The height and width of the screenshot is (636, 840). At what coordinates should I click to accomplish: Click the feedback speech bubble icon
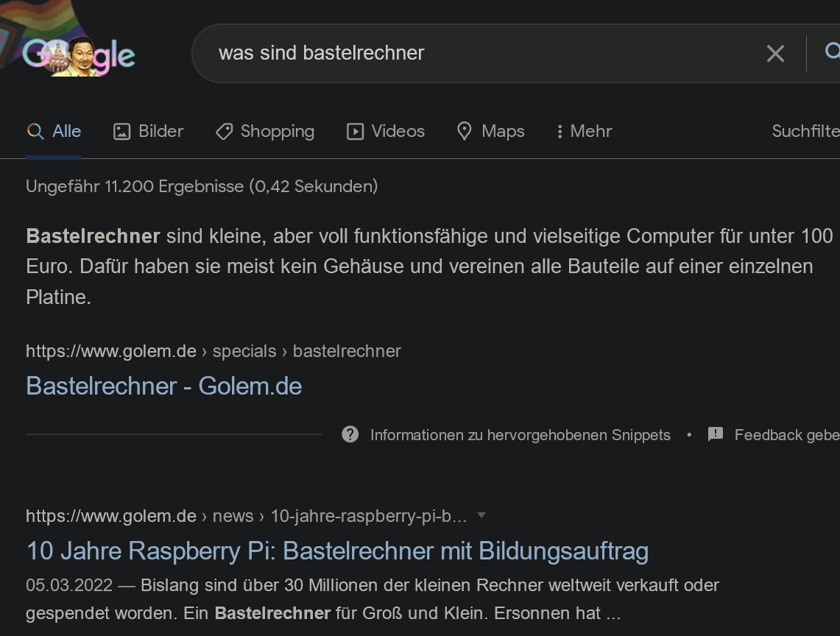(715, 434)
